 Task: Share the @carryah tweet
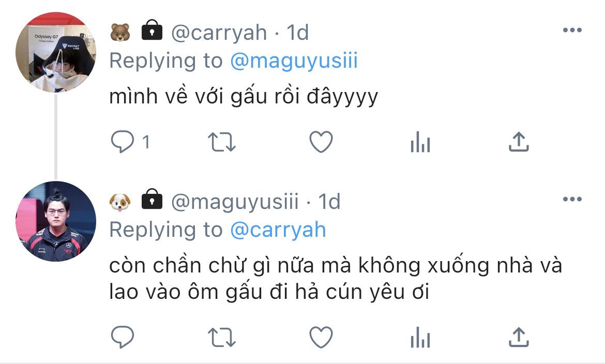tap(519, 141)
